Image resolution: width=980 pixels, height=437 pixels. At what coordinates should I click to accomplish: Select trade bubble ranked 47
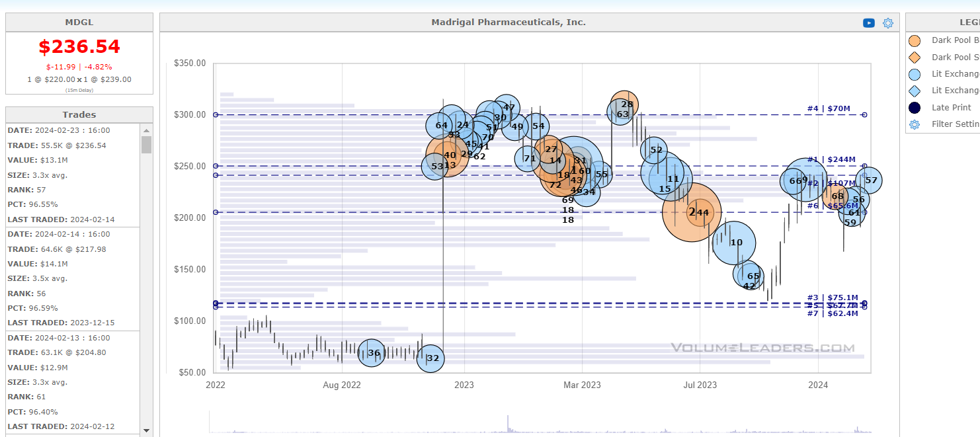508,107
